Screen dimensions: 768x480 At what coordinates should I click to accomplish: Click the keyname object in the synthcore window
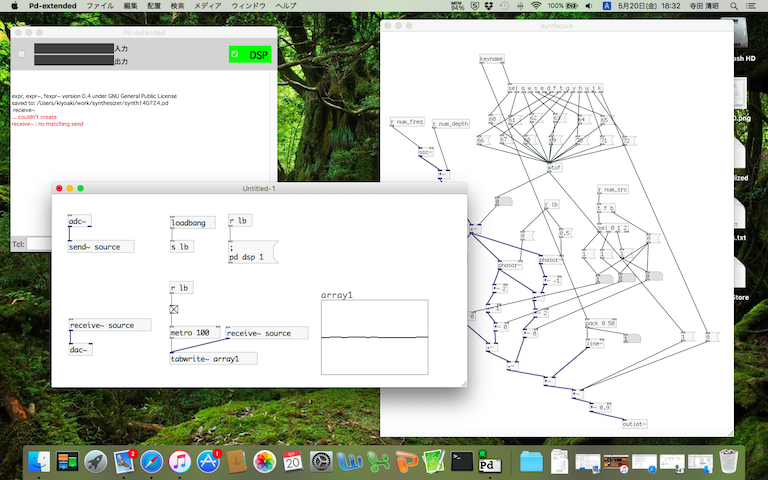tap(492, 59)
